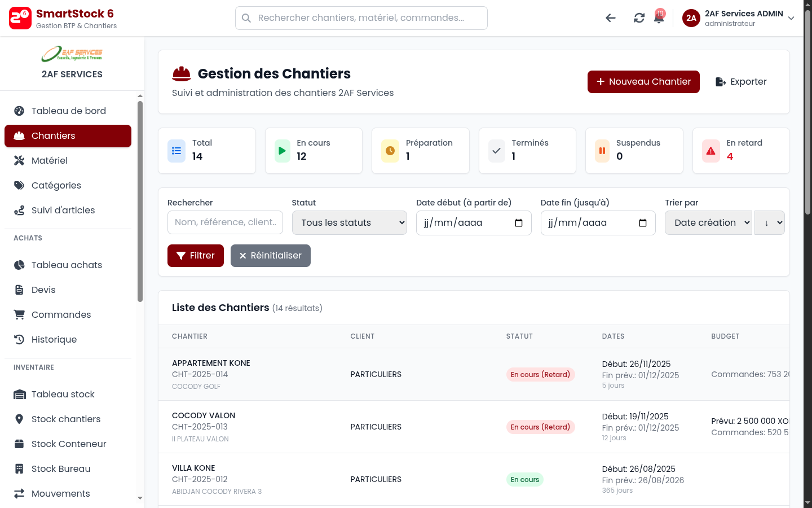
Task: Go to Stock chantiers in sidebar
Action: [66, 419]
